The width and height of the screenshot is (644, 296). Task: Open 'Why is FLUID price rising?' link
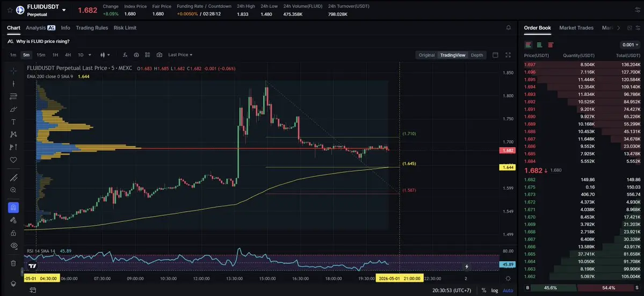tap(43, 41)
